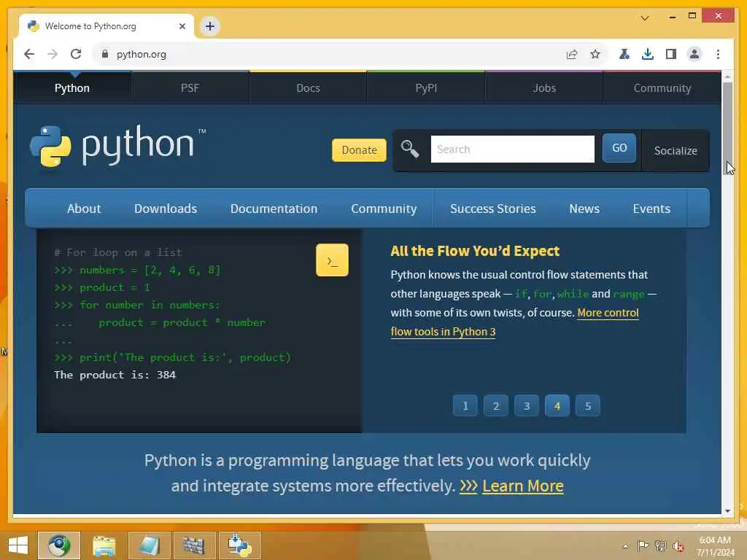Viewport: 747px width, 560px height.
Task: Select carousel slide 4
Action: tap(557, 406)
